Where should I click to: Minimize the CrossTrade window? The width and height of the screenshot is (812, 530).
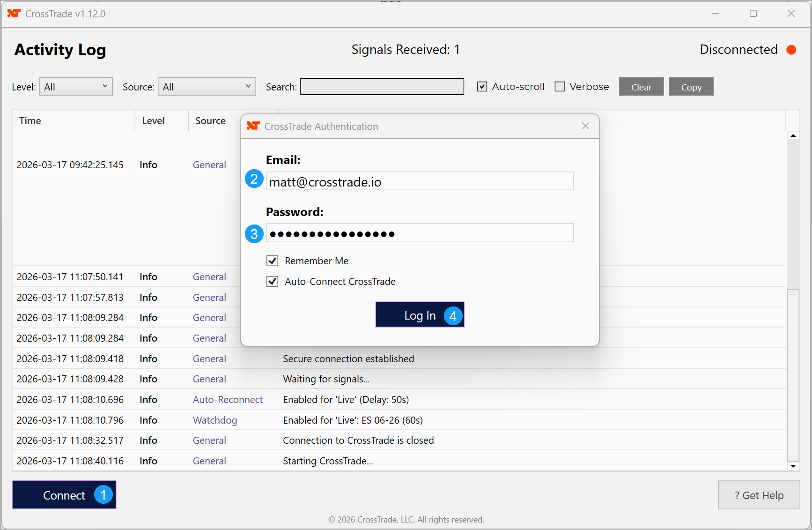[715, 14]
